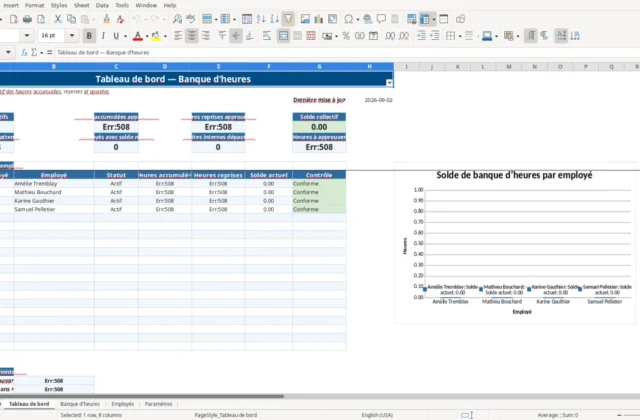Image resolution: width=640 pixels, height=420 pixels.
Task: Switch to the Paramètres sheet tab
Action: pyautogui.click(x=158, y=404)
